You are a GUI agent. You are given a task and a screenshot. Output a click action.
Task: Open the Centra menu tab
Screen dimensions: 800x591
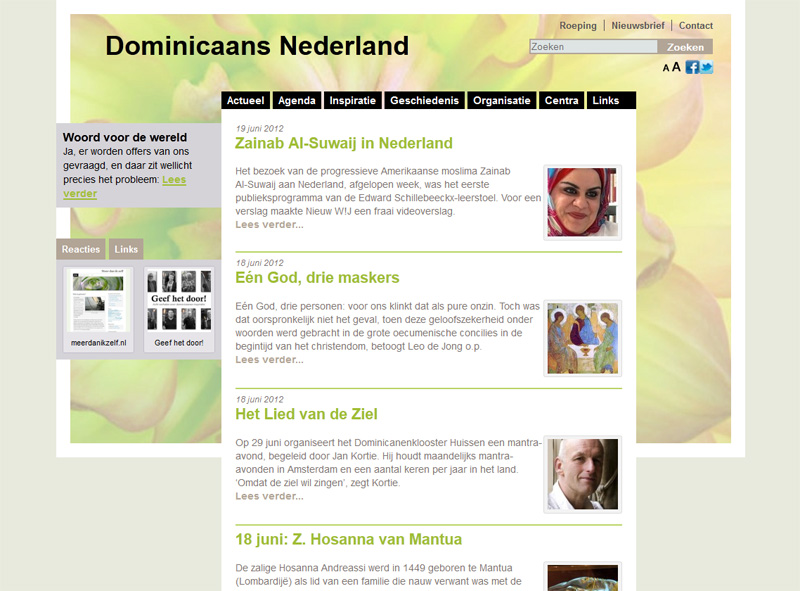coord(561,101)
